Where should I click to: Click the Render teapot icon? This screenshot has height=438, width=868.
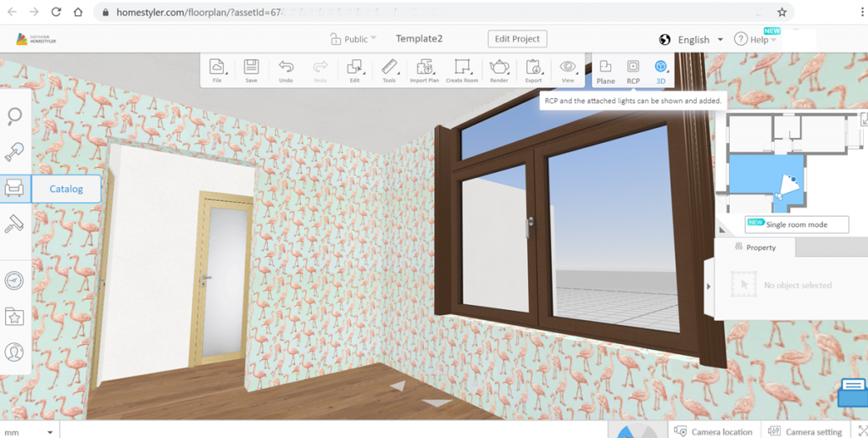pyautogui.click(x=499, y=69)
